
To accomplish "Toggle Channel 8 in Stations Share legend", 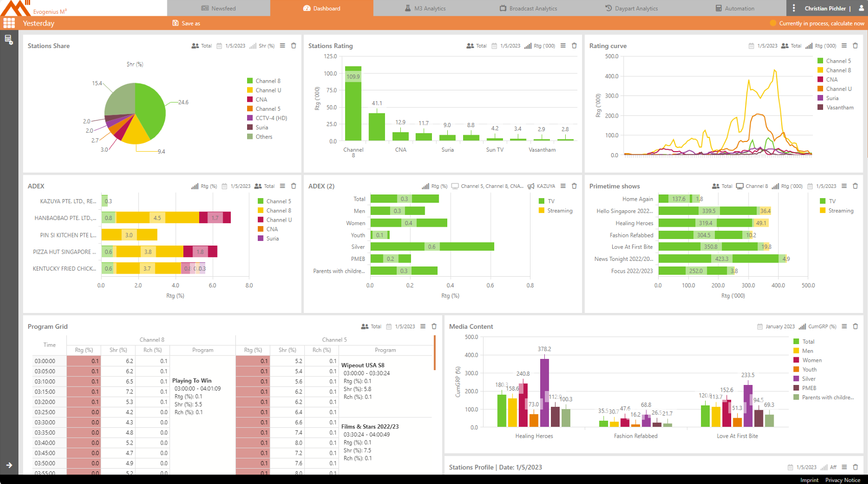I will (263, 81).
